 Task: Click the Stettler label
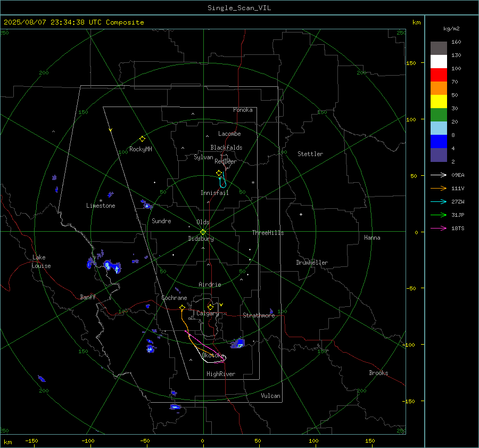pyautogui.click(x=310, y=154)
